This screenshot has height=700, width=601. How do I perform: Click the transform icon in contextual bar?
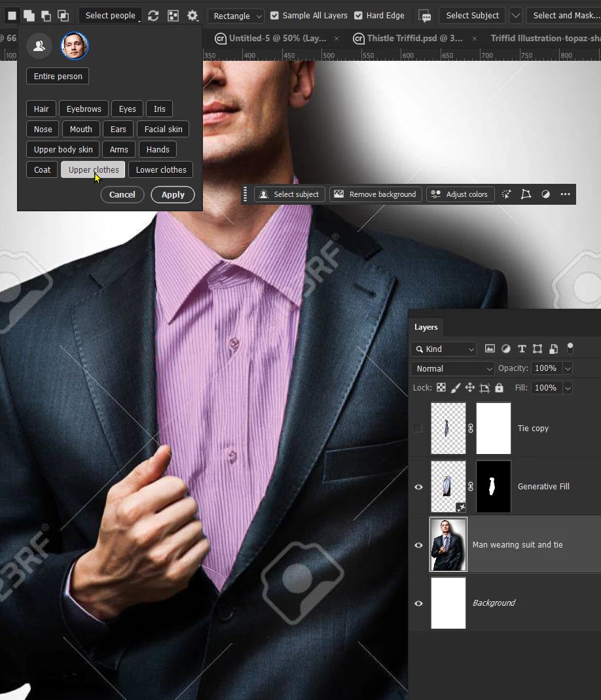(x=526, y=194)
